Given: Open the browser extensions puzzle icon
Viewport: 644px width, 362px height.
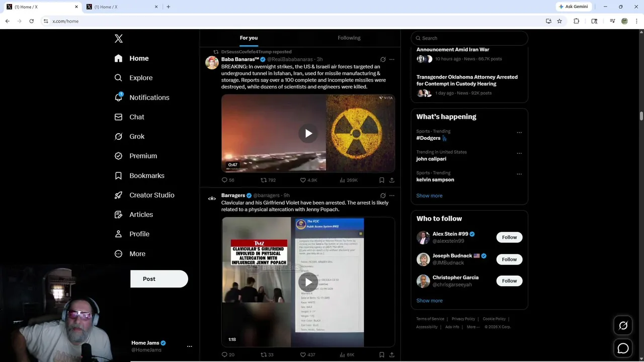Looking at the screenshot, I should [577, 21].
